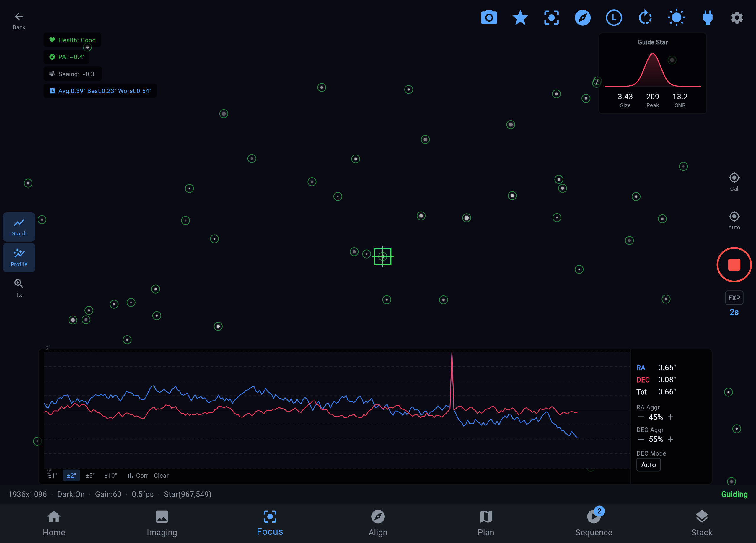
Task: Tap Seeing ~0.3" status chip
Action: pos(73,74)
